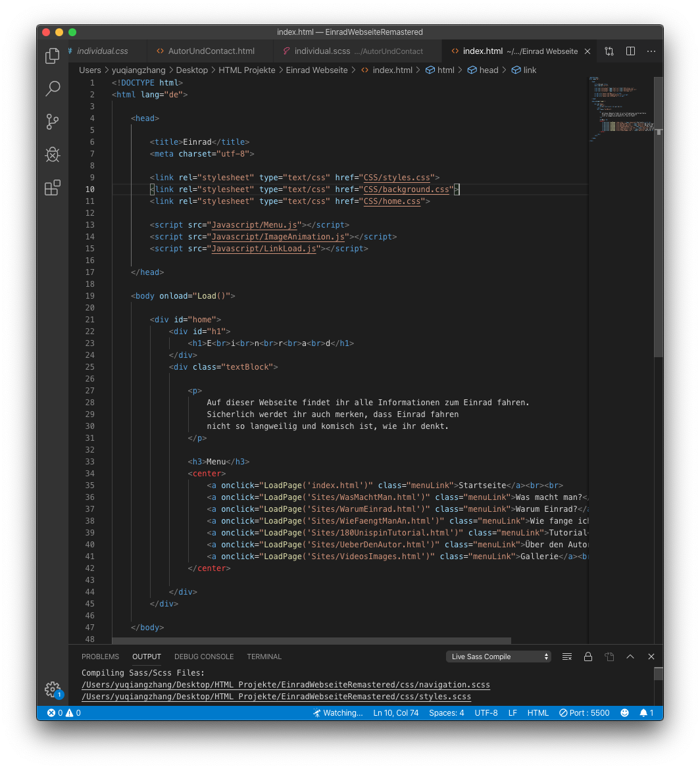Click the head symbol breadcrumb
This screenshot has width=700, height=769.
[x=483, y=70]
